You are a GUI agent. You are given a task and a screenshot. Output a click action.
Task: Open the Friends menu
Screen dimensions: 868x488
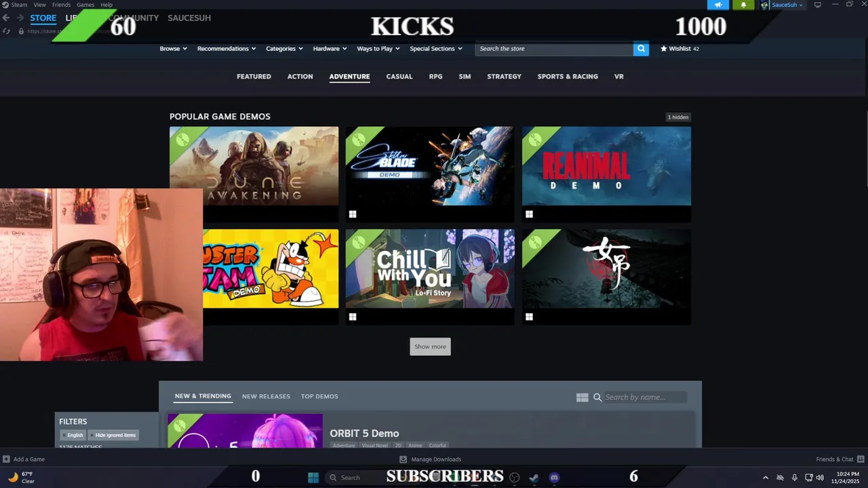click(x=61, y=5)
